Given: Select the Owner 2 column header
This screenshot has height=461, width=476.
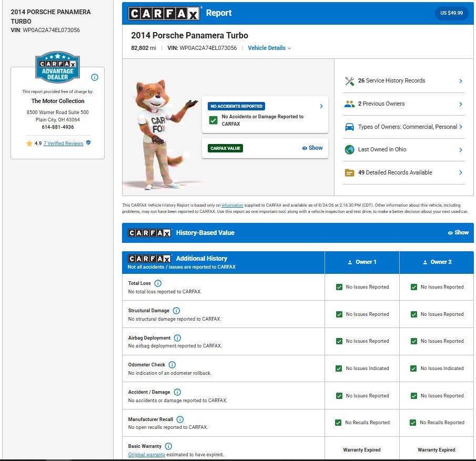Looking at the screenshot, I should (x=437, y=262).
